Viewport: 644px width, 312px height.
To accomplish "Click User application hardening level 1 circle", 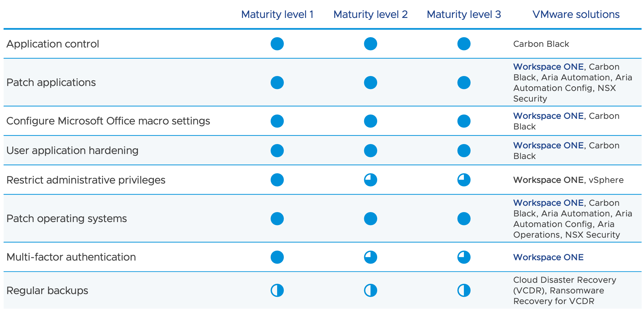I will coord(277,151).
